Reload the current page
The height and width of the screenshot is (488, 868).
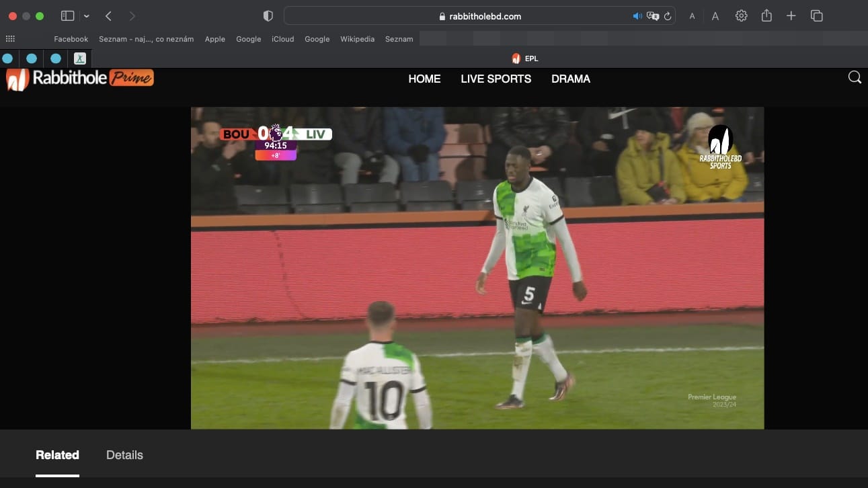pyautogui.click(x=668, y=16)
